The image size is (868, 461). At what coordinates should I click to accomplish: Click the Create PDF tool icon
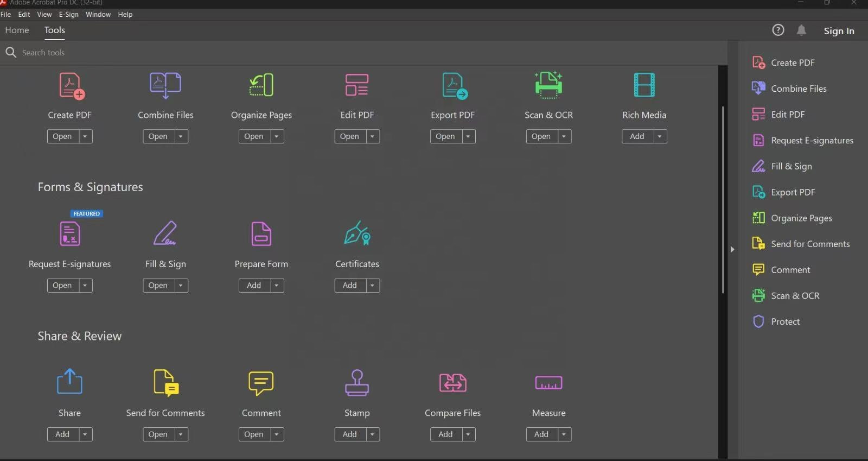(71, 86)
